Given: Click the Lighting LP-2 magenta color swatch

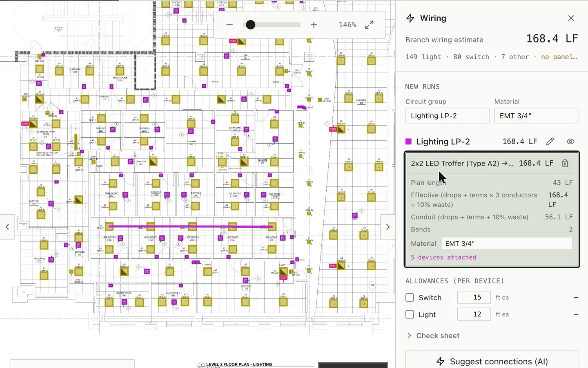Looking at the screenshot, I should (408, 141).
